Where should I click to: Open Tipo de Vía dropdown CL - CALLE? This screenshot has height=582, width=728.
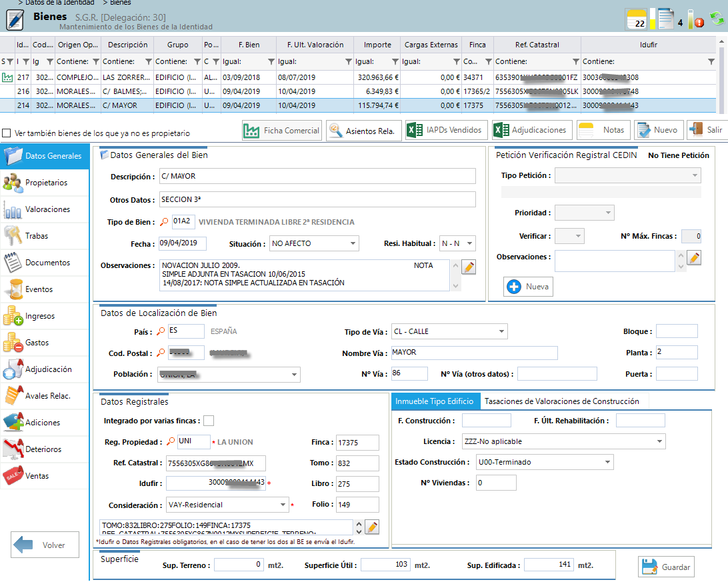[449, 331]
